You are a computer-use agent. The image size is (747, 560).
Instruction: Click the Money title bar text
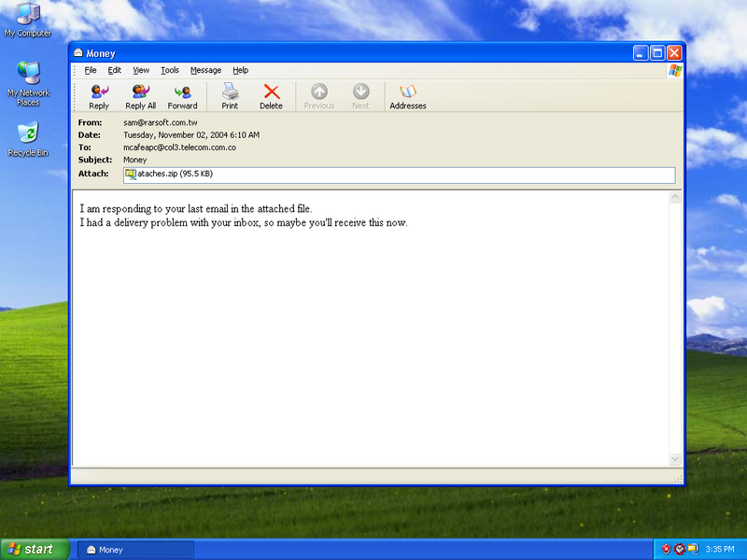(x=101, y=53)
